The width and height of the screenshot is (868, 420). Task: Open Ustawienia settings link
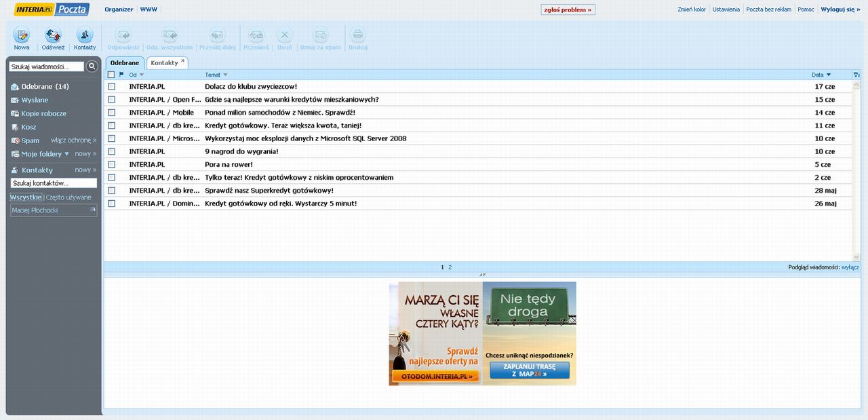[x=726, y=9]
